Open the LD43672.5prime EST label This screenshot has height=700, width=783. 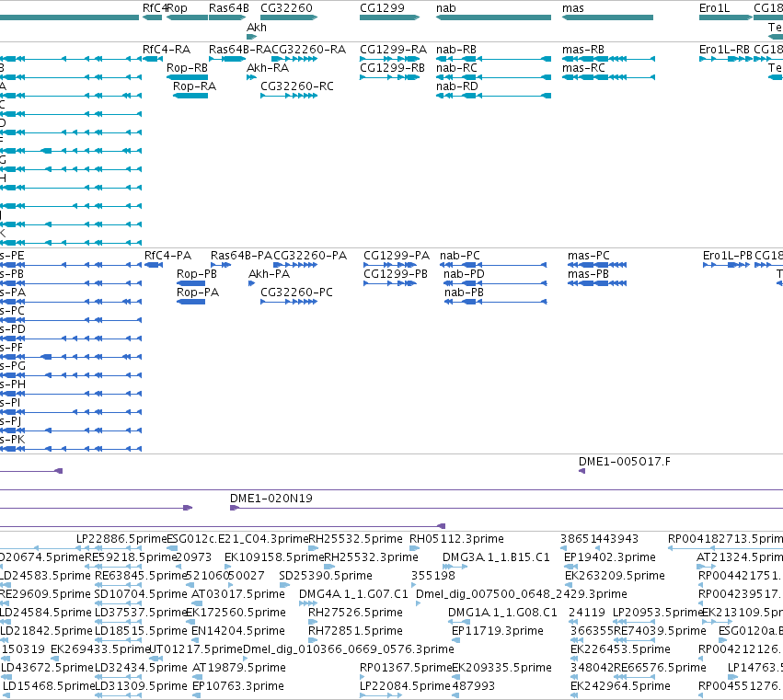[x=48, y=668]
